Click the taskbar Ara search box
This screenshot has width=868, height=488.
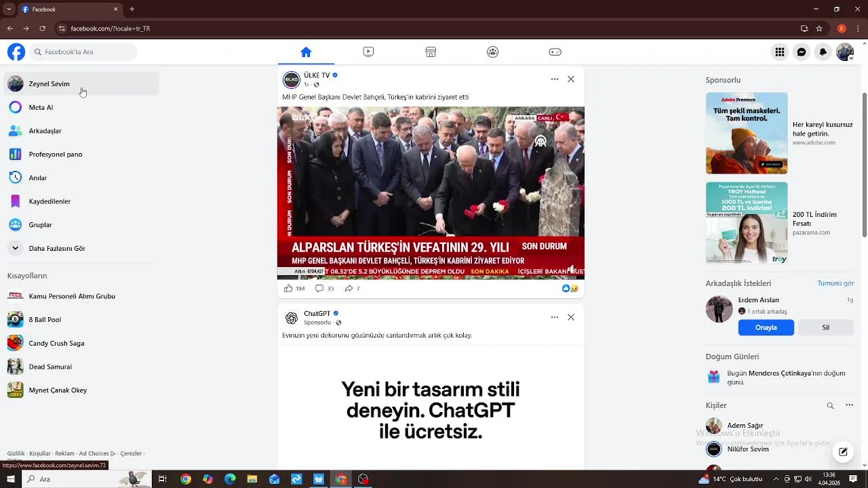(x=87, y=479)
